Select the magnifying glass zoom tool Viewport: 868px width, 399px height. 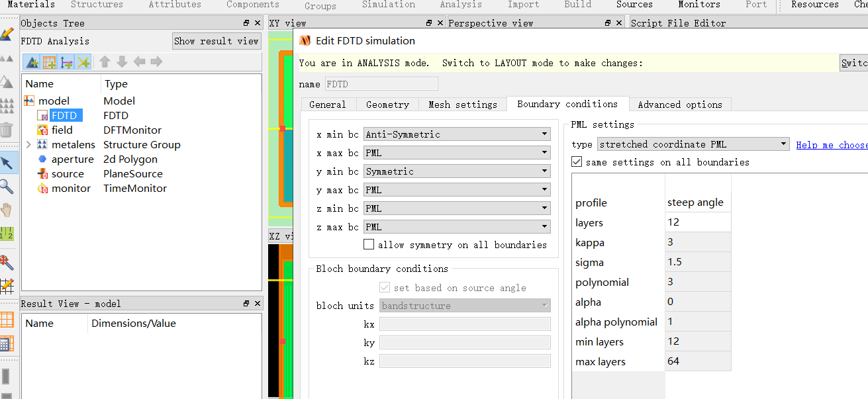pyautogui.click(x=7, y=187)
